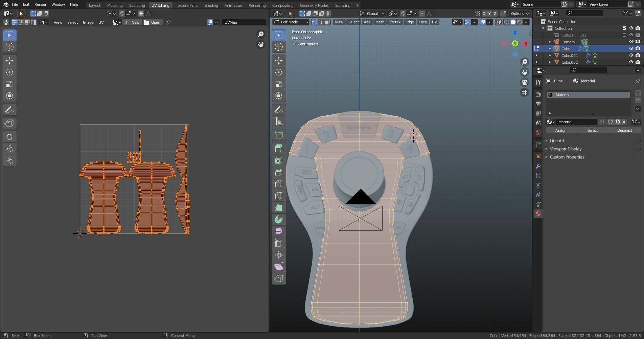Switch to edge select mode in 3D viewport
644x339 pixels.
[x=321, y=22]
